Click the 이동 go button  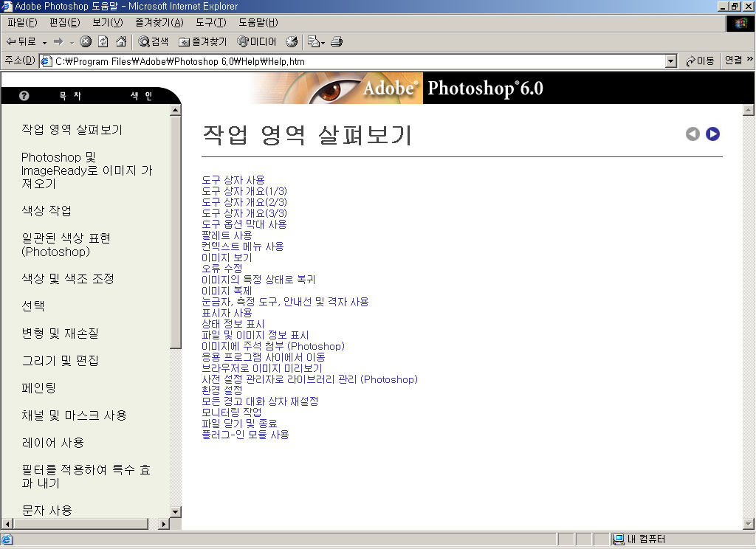tap(700, 61)
